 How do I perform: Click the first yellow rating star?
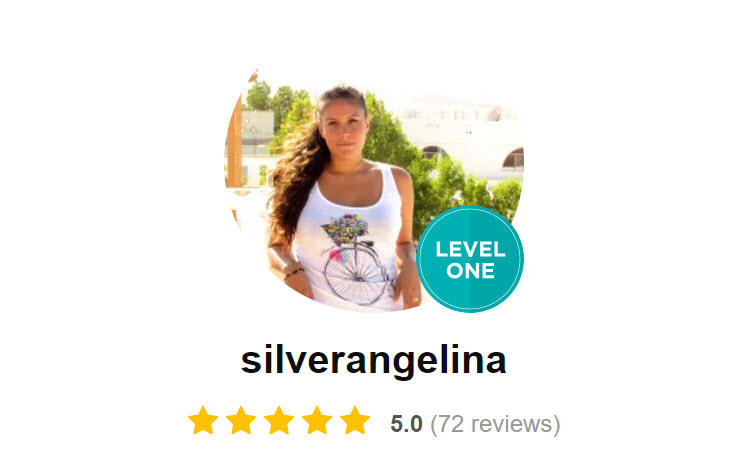coord(203,420)
